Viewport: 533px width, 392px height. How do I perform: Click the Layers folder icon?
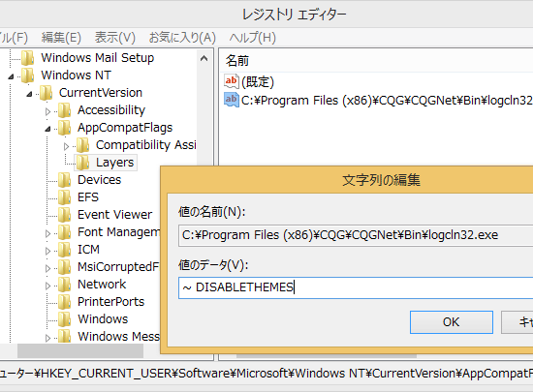(82, 163)
